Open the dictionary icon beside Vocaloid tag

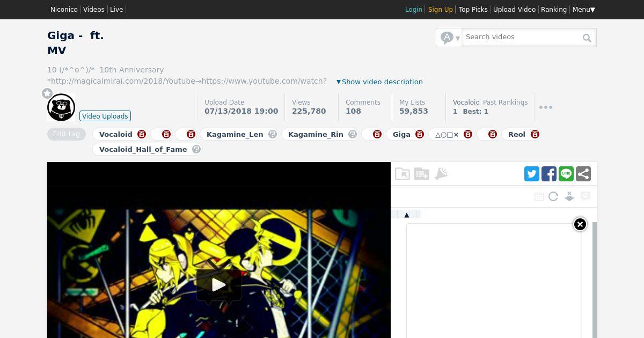coord(142,134)
